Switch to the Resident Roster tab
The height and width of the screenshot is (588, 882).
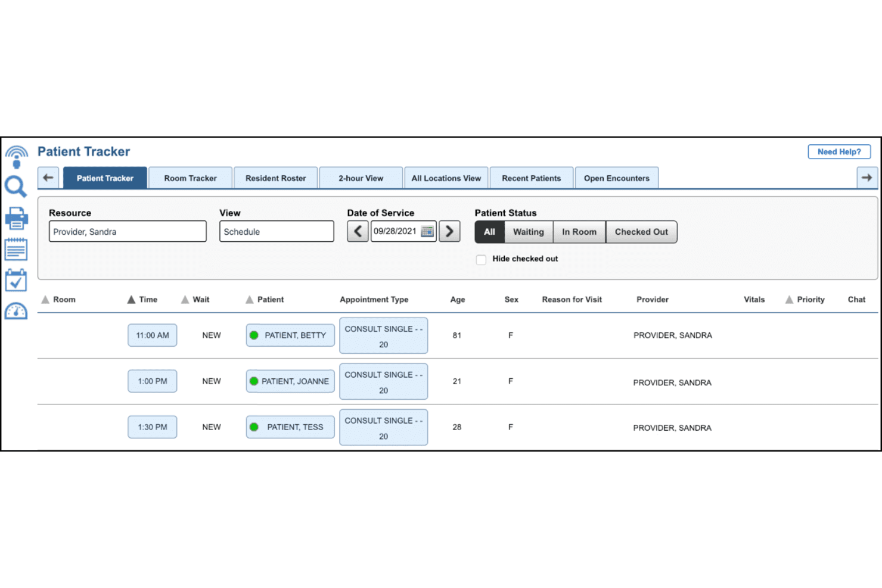pos(275,178)
